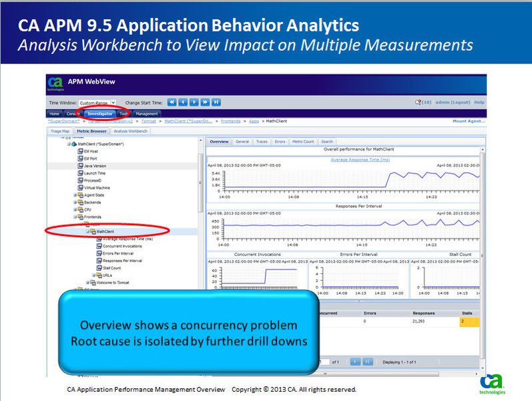Viewport: 532px width, 401px height.
Task: Click the Frontends breadcrumb link
Action: 230,121
